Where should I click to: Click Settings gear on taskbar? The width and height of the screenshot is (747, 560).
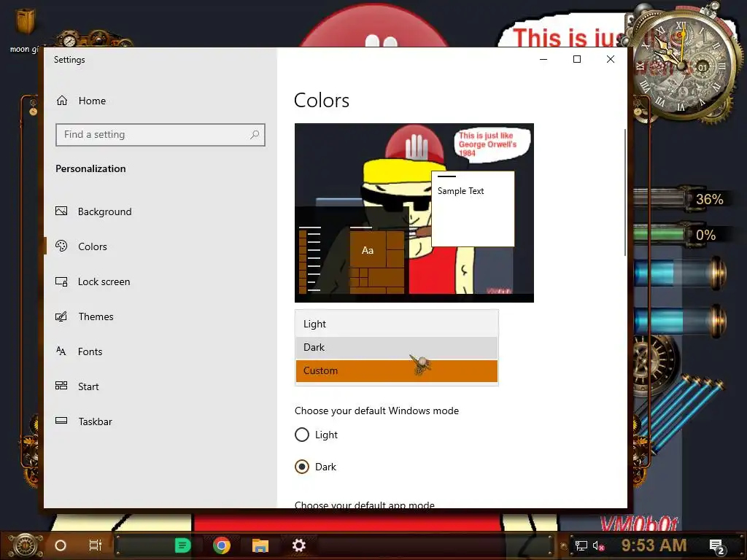coord(298,545)
